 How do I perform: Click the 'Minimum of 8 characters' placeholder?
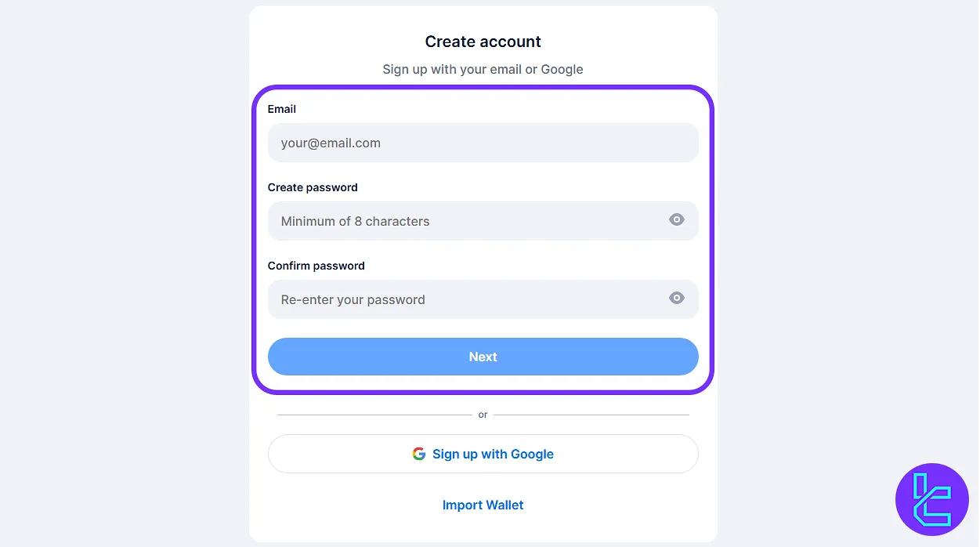(x=355, y=222)
